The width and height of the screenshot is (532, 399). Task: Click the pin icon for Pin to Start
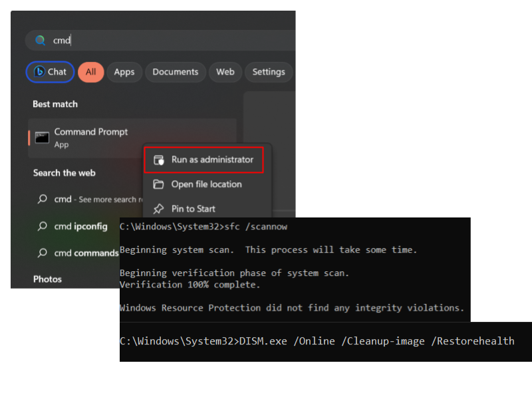tap(158, 209)
